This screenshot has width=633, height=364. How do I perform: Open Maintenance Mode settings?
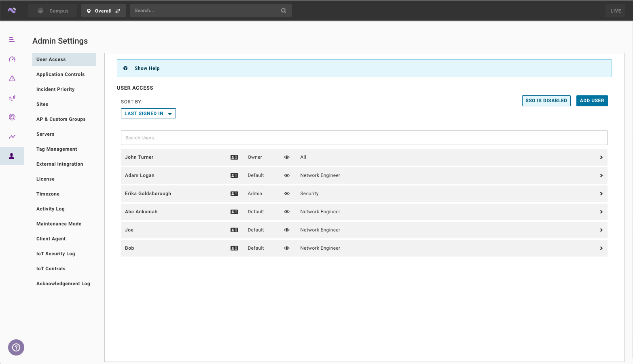[59, 224]
